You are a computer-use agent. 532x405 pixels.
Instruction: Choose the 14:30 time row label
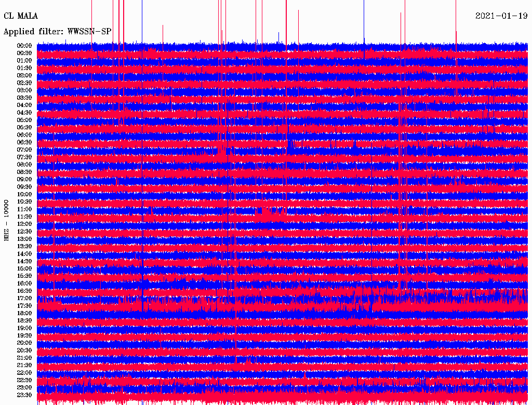tap(24, 261)
